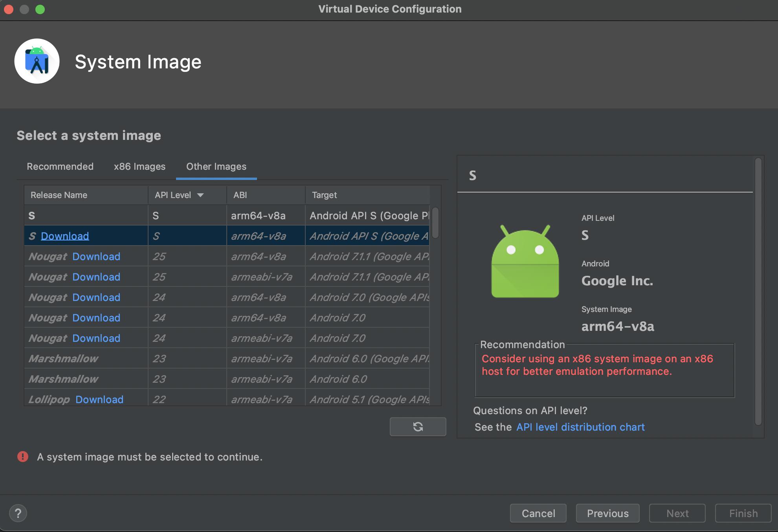The width and height of the screenshot is (778, 532).
Task: Open the help question mark icon
Action: 18,513
